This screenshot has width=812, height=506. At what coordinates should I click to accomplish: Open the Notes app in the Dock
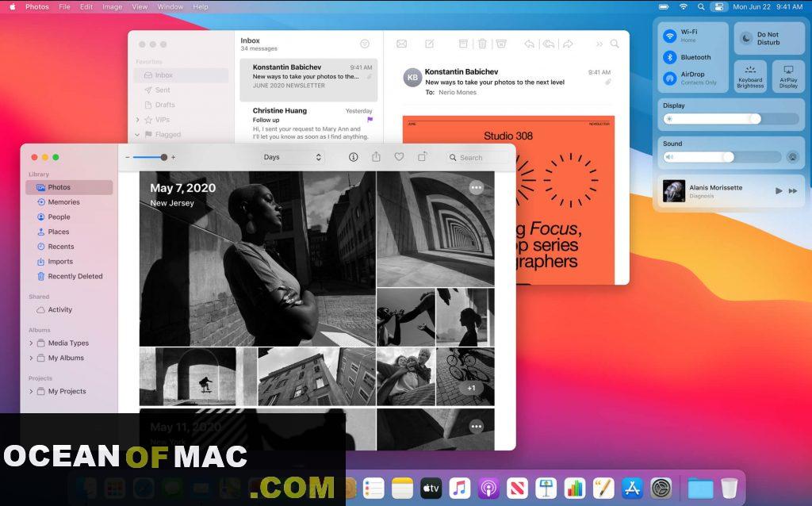tap(402, 488)
